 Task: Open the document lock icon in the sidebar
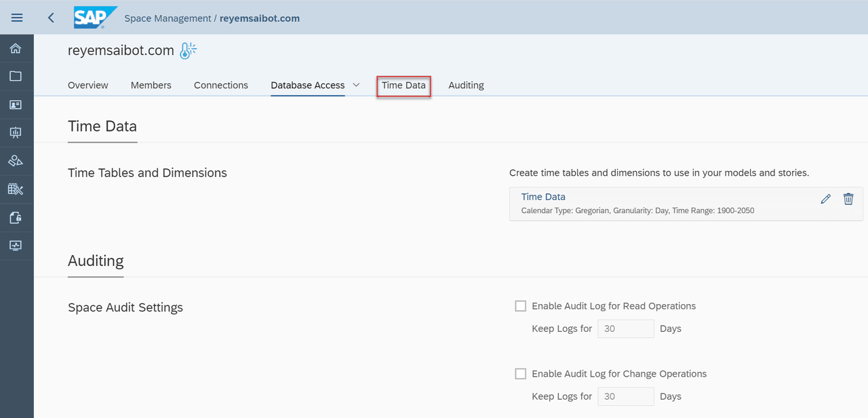point(16,217)
